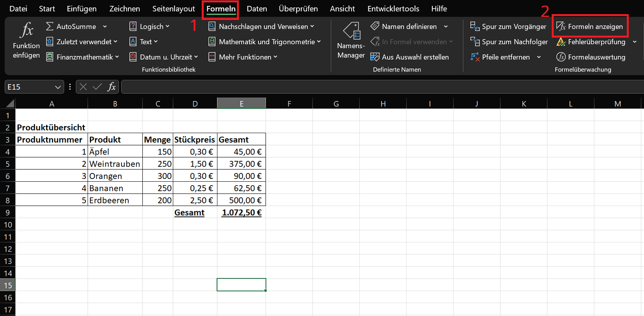Open Zuletzt verwendet functions list

[x=82, y=41]
